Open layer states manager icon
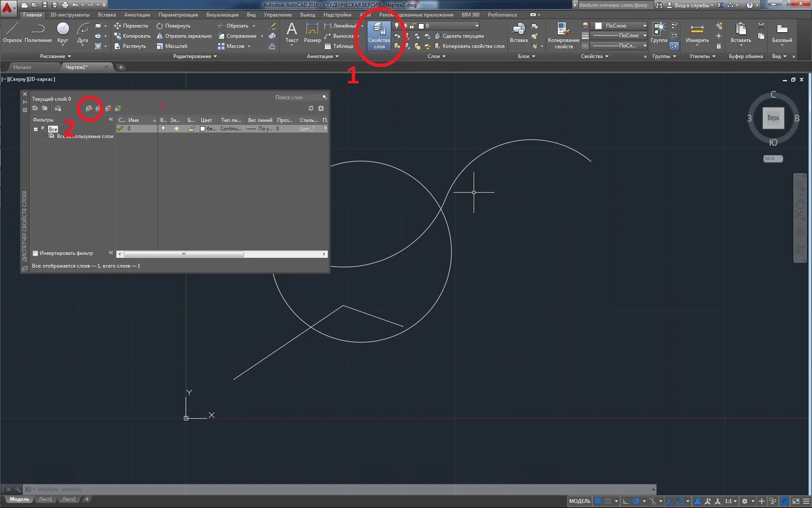This screenshot has height=508, width=812. [58, 108]
